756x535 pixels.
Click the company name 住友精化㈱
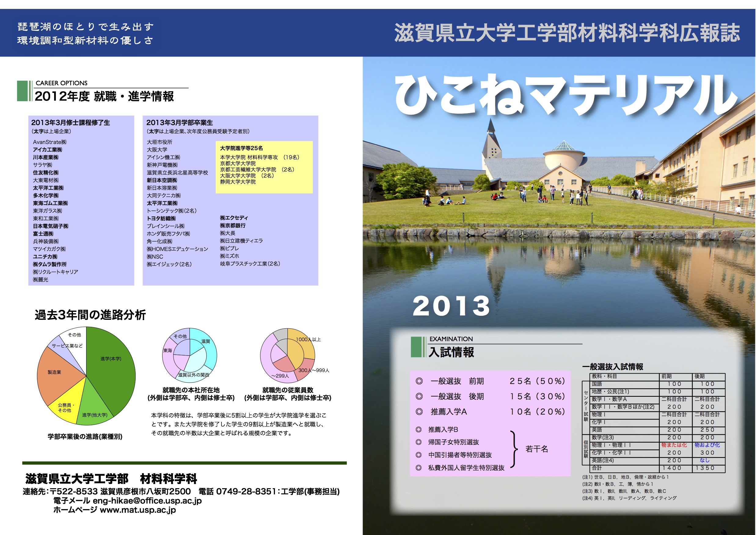tap(46, 172)
